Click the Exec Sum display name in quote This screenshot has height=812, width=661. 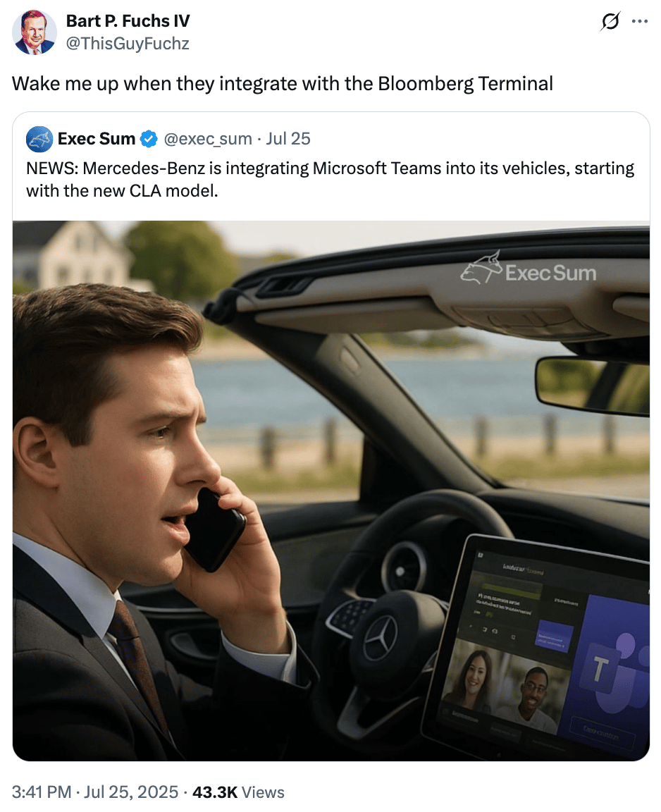(97, 139)
